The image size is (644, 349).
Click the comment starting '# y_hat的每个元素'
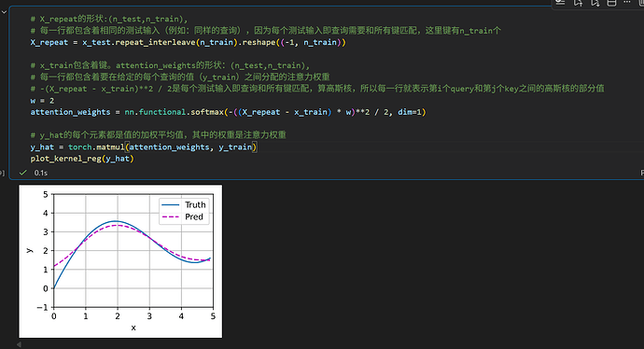tap(158, 135)
